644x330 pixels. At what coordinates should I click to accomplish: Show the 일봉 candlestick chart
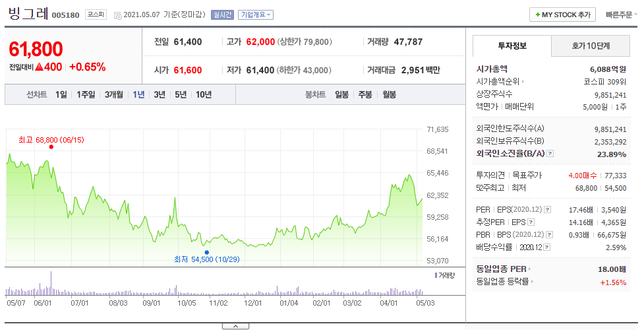point(341,94)
